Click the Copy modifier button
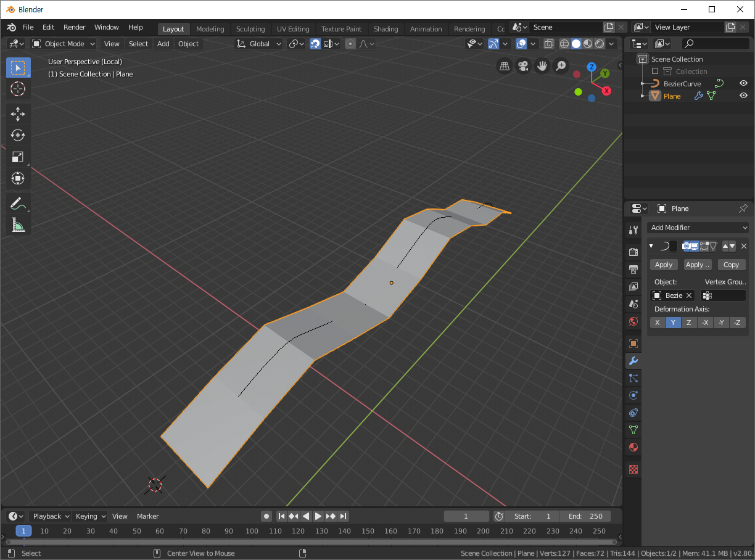The width and height of the screenshot is (755, 560). point(731,265)
